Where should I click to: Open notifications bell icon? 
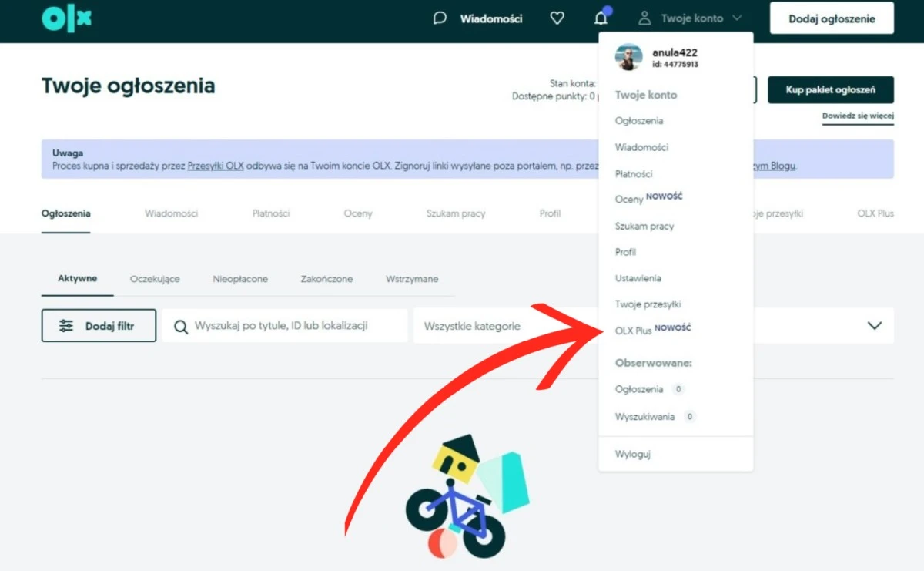coord(601,18)
